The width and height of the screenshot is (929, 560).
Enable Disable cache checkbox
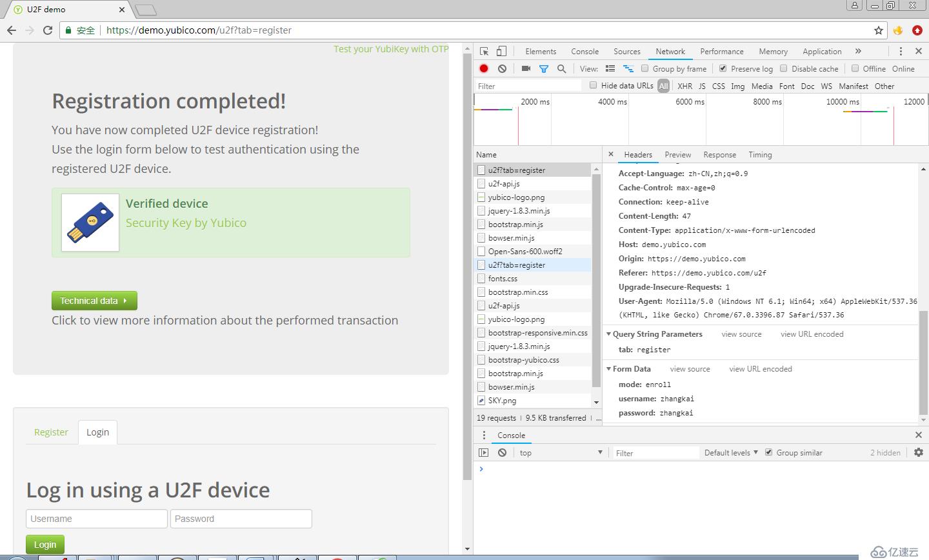click(783, 68)
